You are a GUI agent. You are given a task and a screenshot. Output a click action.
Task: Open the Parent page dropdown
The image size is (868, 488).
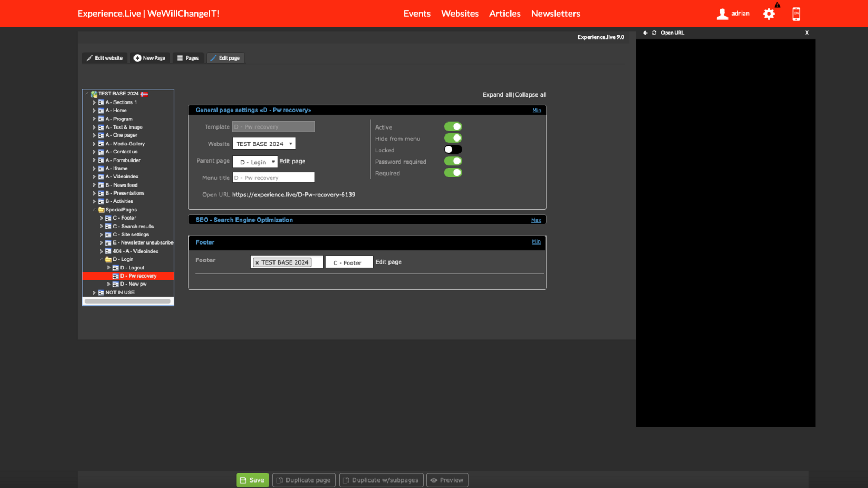[x=255, y=162]
